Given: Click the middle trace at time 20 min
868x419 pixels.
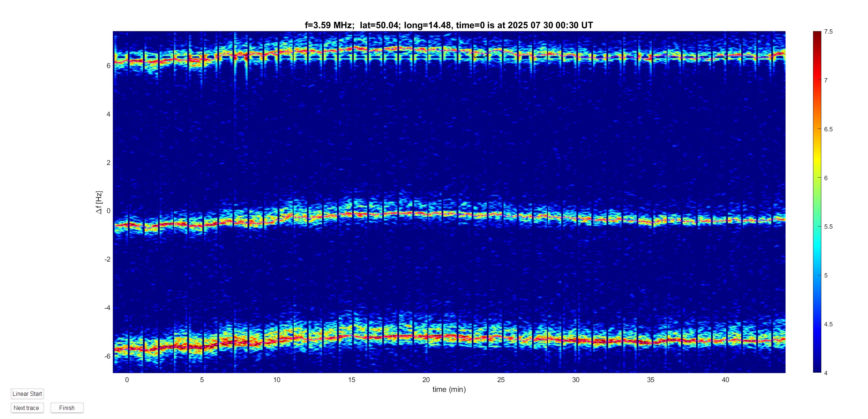Looking at the screenshot, I should [426, 213].
